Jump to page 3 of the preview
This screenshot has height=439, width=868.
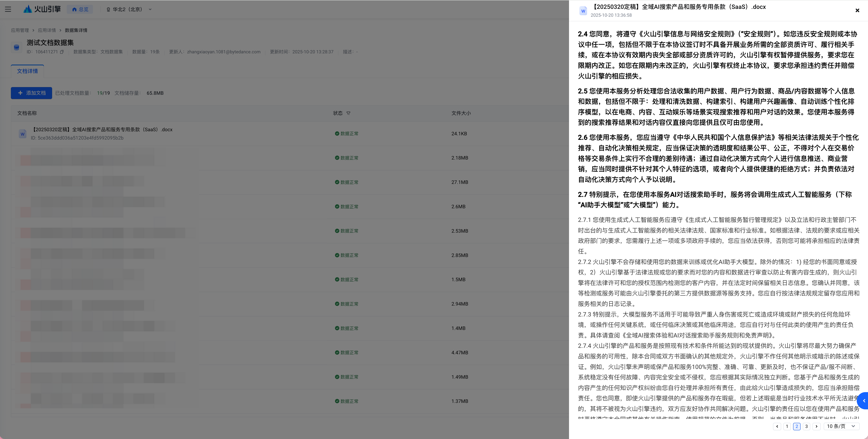click(x=806, y=426)
